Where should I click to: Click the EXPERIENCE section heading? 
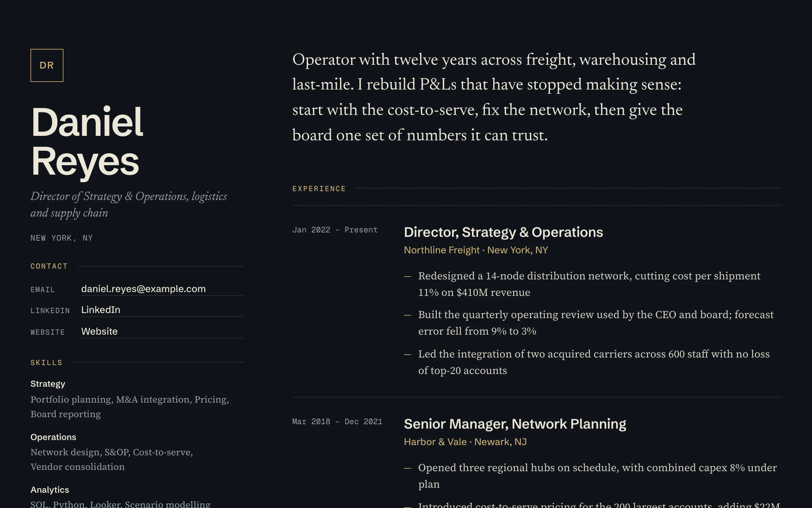point(319,189)
